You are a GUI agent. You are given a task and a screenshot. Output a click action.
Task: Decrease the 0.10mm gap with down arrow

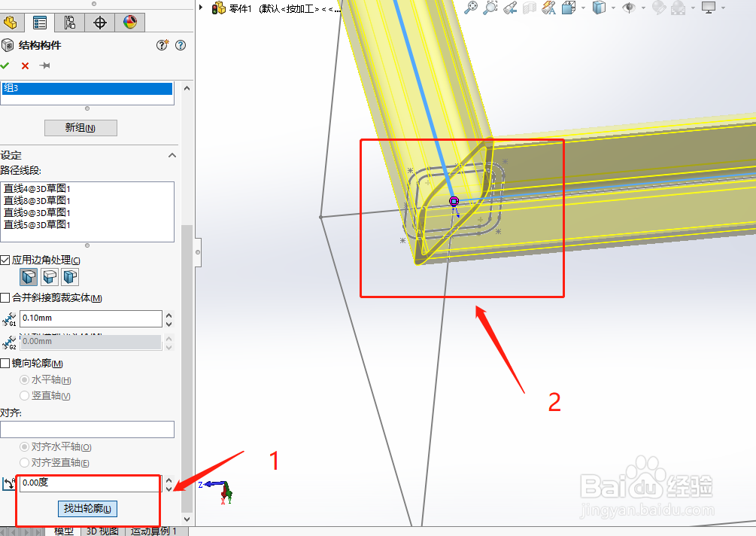tap(169, 324)
